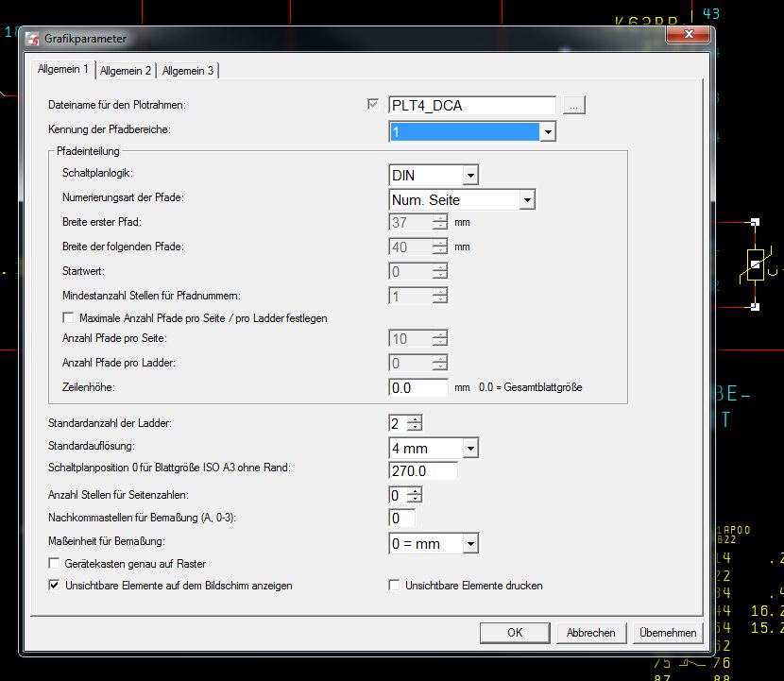Click the PLT4_DCA file name field
The image size is (784, 681).
click(472, 106)
